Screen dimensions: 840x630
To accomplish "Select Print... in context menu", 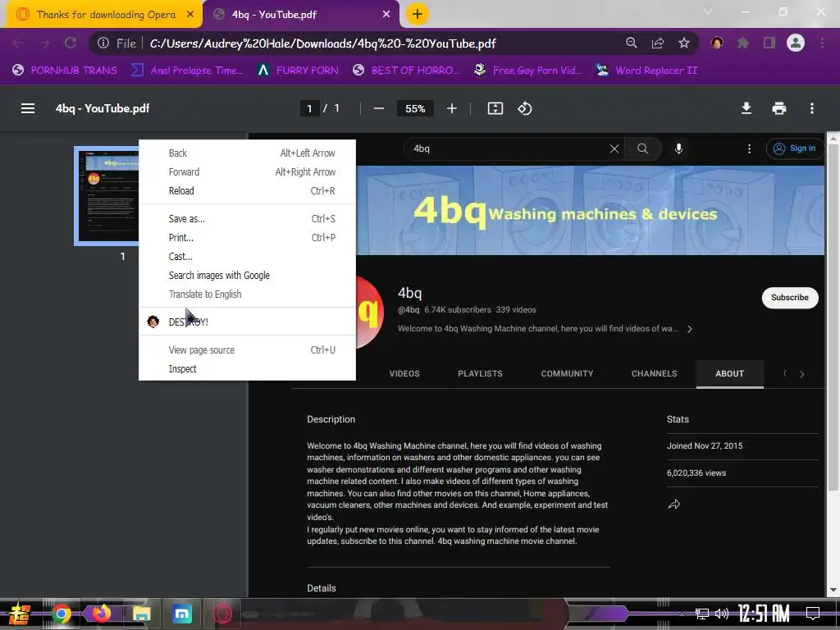I will tap(247, 237).
